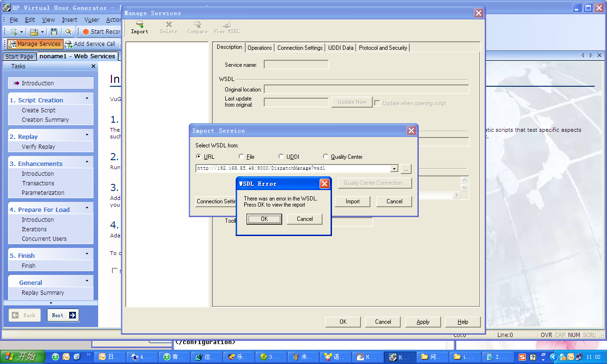Click the Manage Services toolbar button
The width and height of the screenshot is (607, 364).
[35, 44]
